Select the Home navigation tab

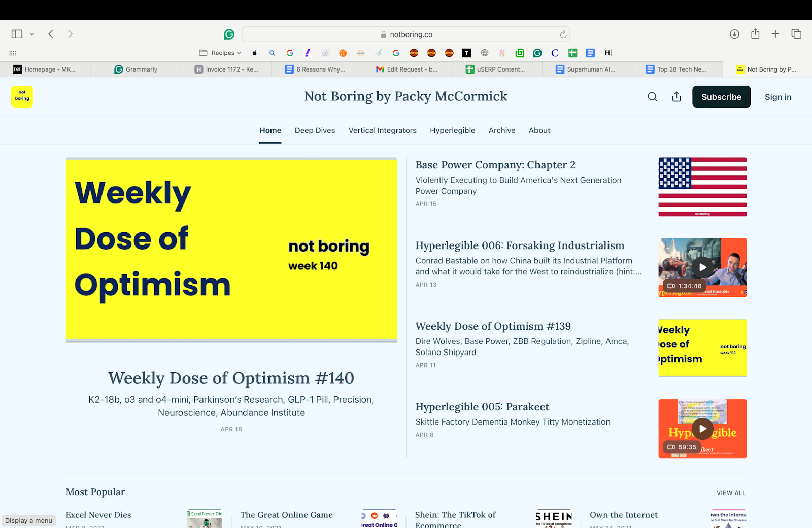pyautogui.click(x=270, y=130)
